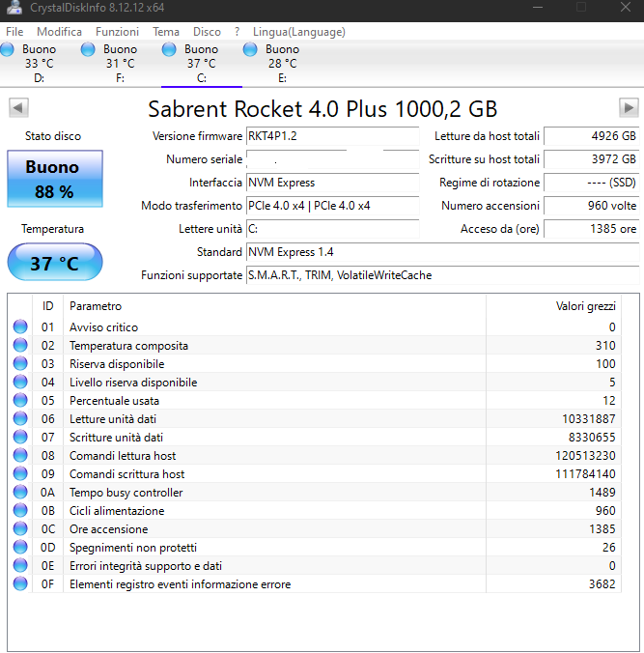The height and width of the screenshot is (653, 644).
Task: Click the power-on hours value 1385 ore
Action: [592, 229]
